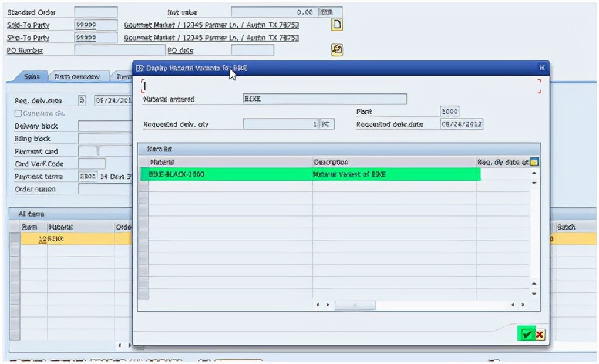Viewport: 599px width, 364px height.
Task: Open the Sold-To Party label link
Action: coord(28,25)
